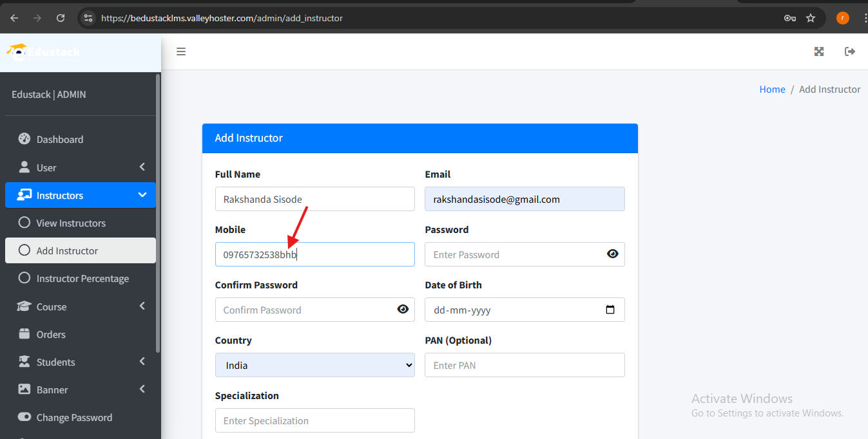Click the browser forward arrow

[x=37, y=18]
